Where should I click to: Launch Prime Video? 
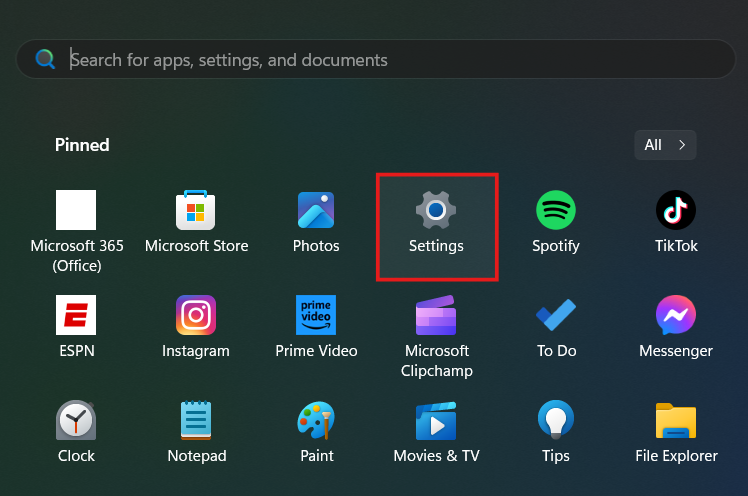click(x=316, y=316)
